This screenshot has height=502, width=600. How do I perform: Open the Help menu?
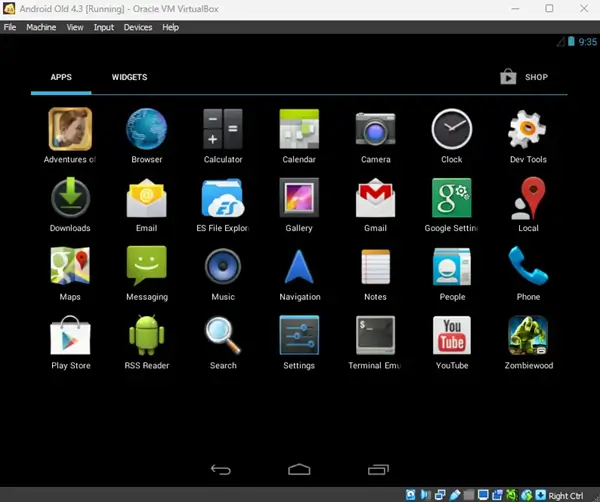tap(170, 27)
